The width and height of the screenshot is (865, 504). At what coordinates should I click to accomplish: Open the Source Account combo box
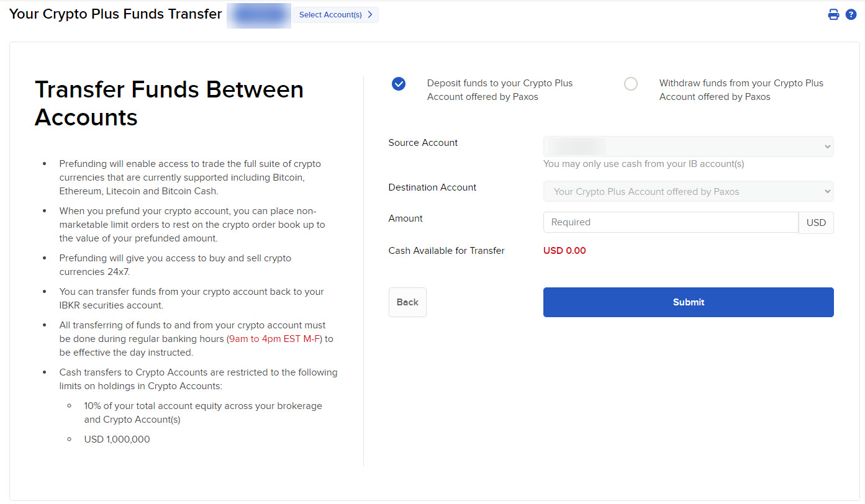[x=688, y=146]
